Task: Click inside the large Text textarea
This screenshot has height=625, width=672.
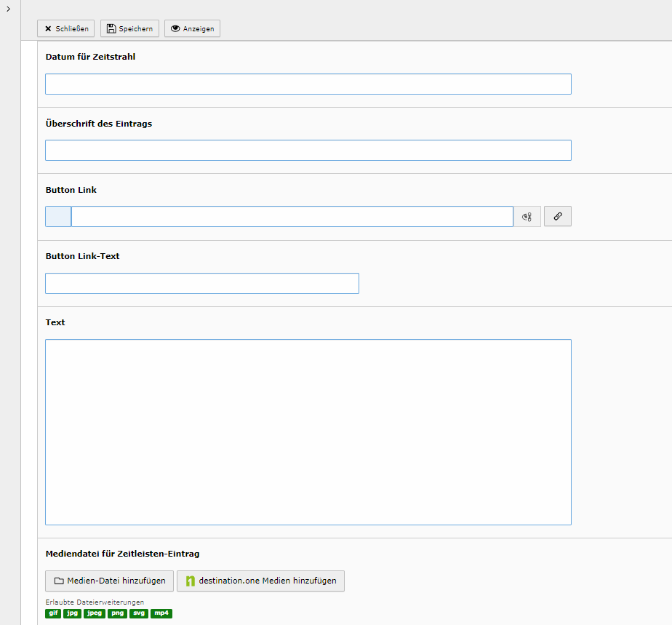Action: [x=308, y=432]
